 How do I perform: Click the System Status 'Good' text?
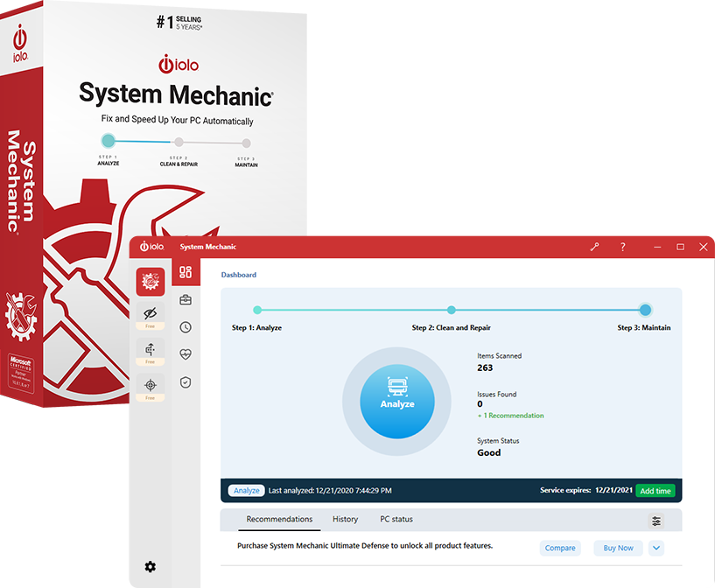489,452
